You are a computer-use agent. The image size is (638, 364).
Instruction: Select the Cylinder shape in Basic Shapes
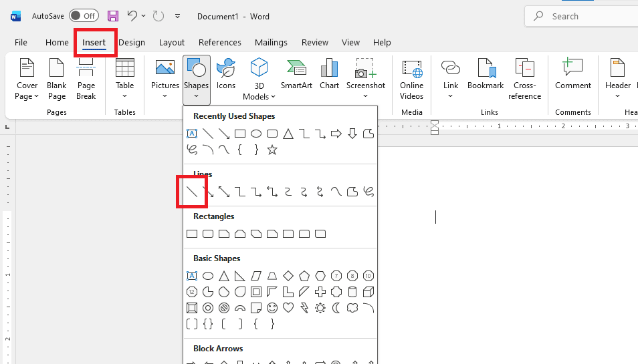(x=352, y=292)
